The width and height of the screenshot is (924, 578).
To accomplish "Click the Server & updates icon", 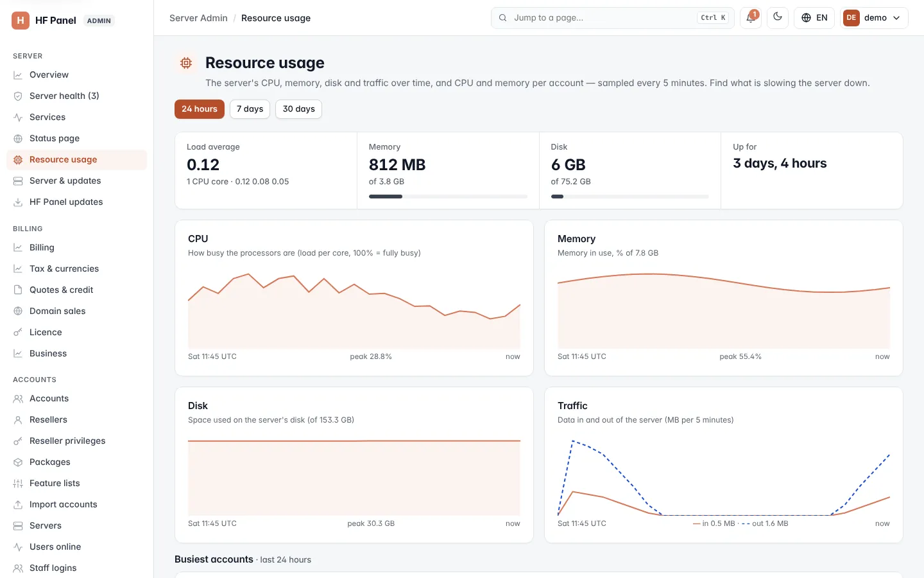I will click(x=18, y=181).
